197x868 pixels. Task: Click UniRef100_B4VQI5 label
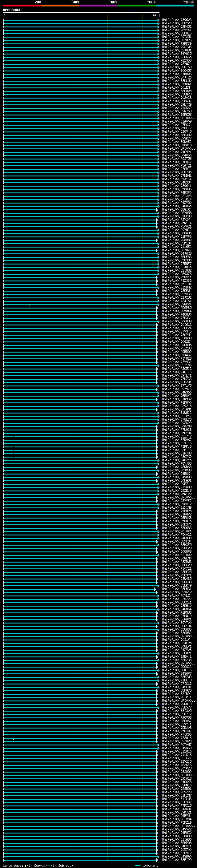pyautogui.click(x=177, y=54)
